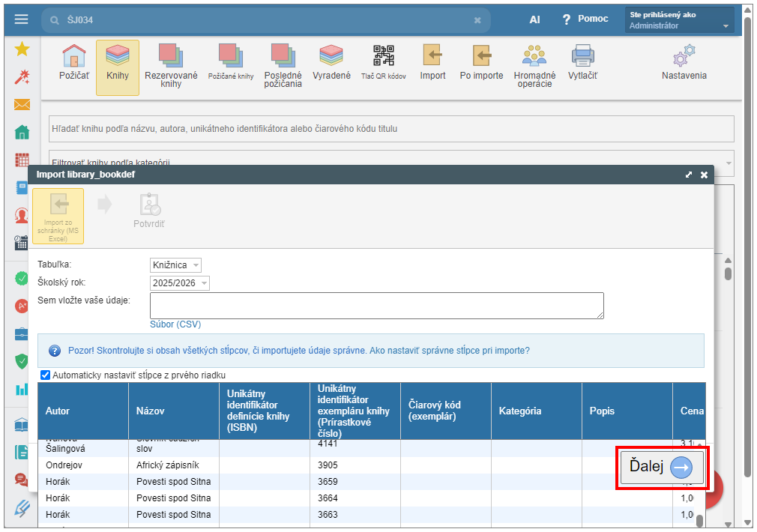Screen dimensions: 757x532
Task: Click the Sem vložte vaše údaje textarea
Action: 376,305
